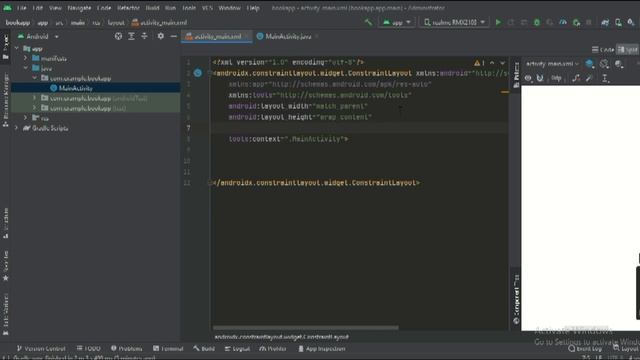Open the app run configuration dropdown
Viewport: 640px width, 360px height.
pos(397,22)
